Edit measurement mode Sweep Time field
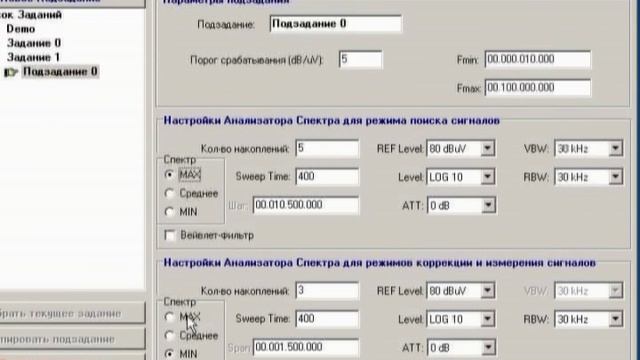This screenshot has height=360, width=640. coord(327,318)
